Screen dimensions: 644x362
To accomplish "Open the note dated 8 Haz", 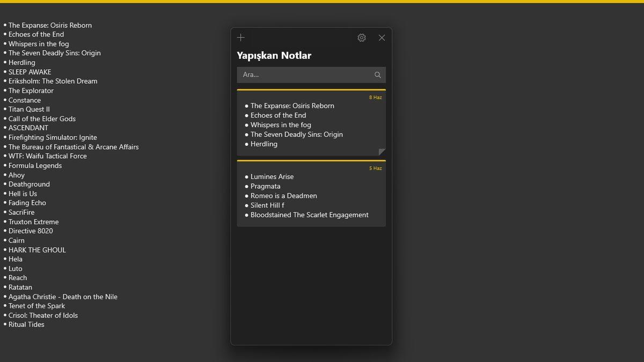I will [311, 123].
